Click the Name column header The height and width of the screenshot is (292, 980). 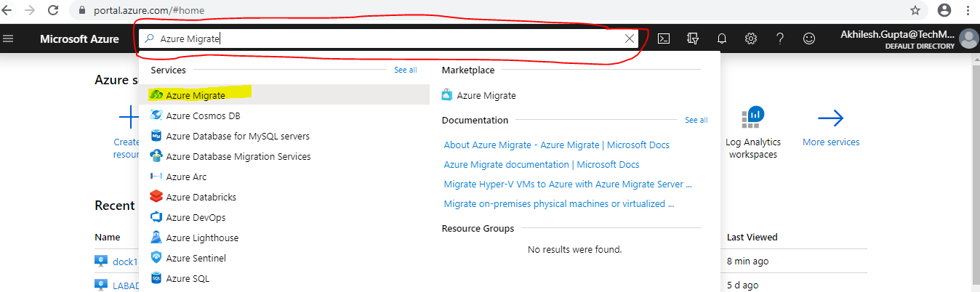pos(107,237)
